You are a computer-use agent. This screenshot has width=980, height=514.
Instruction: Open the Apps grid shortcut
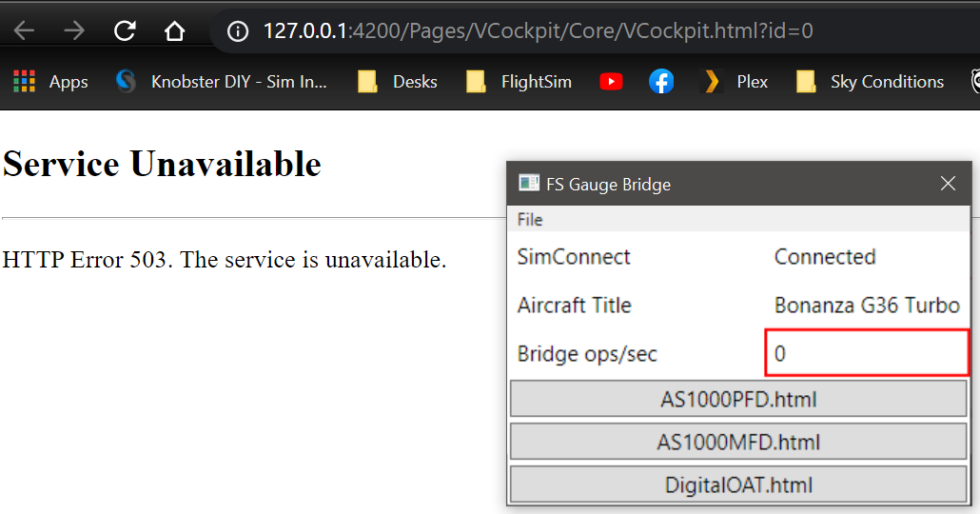pos(50,82)
